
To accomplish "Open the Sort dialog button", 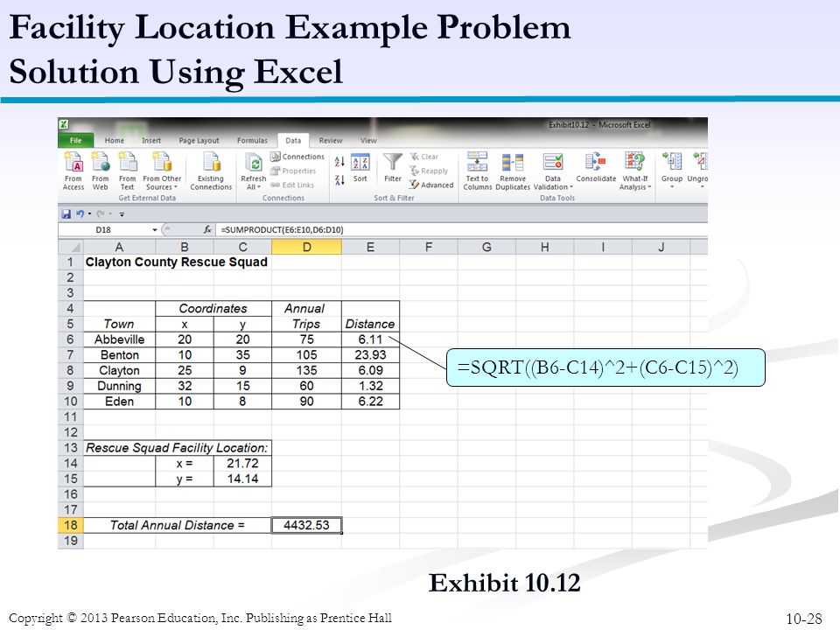I will tap(360, 168).
